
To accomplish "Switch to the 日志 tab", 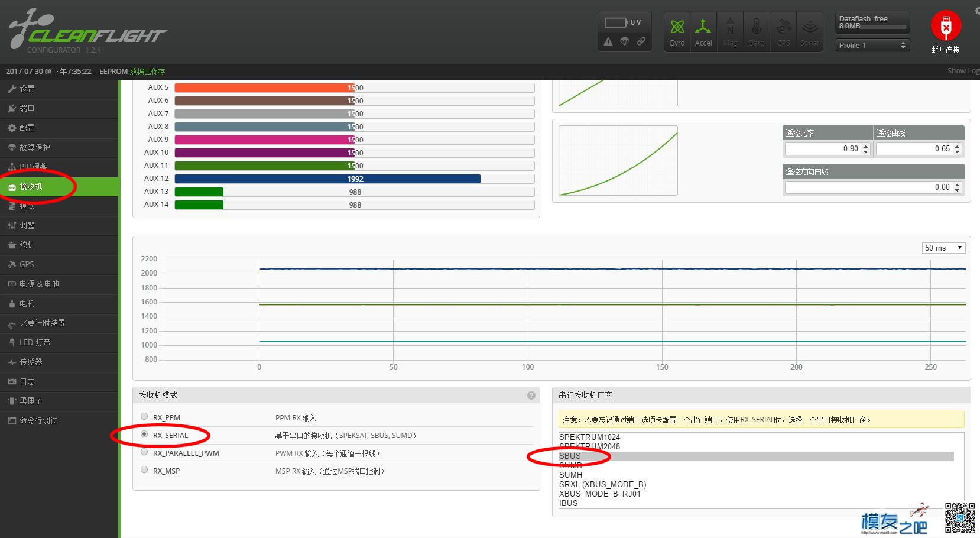I will (59, 381).
